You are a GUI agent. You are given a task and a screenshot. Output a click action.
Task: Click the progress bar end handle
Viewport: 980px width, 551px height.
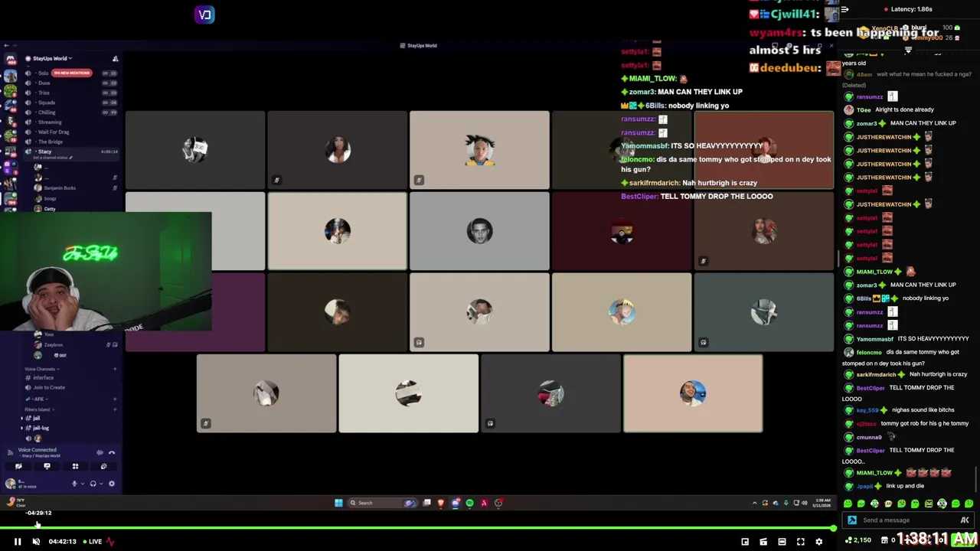(x=832, y=528)
